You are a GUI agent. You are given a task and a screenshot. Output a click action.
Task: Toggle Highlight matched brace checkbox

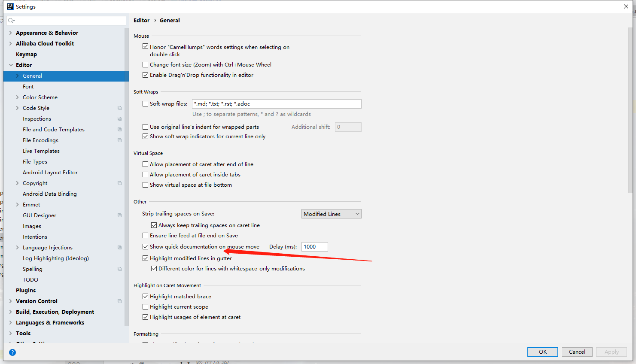tap(145, 297)
